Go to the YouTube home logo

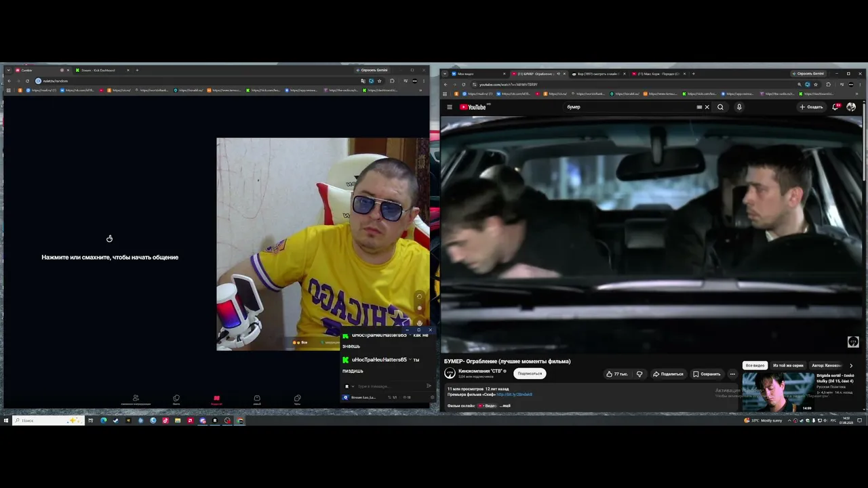click(x=474, y=107)
